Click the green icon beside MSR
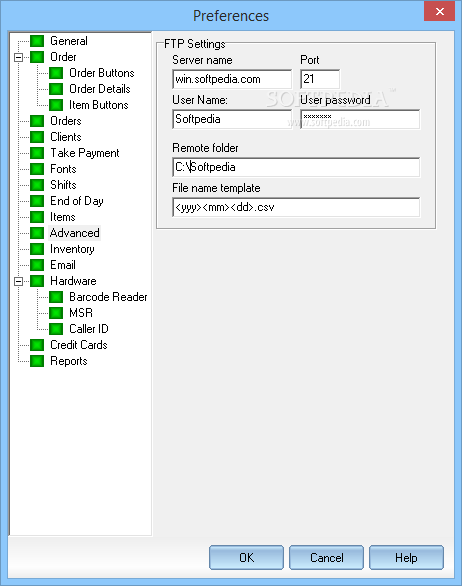This screenshot has height=586, width=462. coord(56,313)
